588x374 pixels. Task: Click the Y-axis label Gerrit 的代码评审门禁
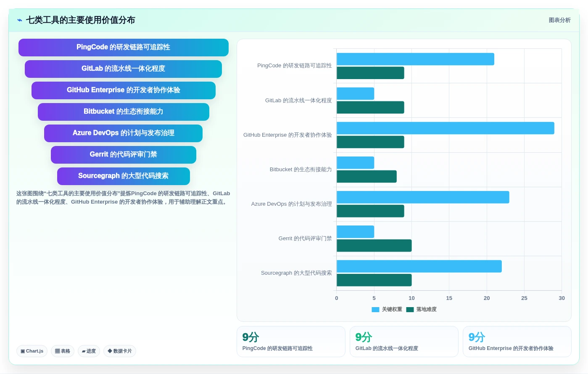(x=305, y=239)
